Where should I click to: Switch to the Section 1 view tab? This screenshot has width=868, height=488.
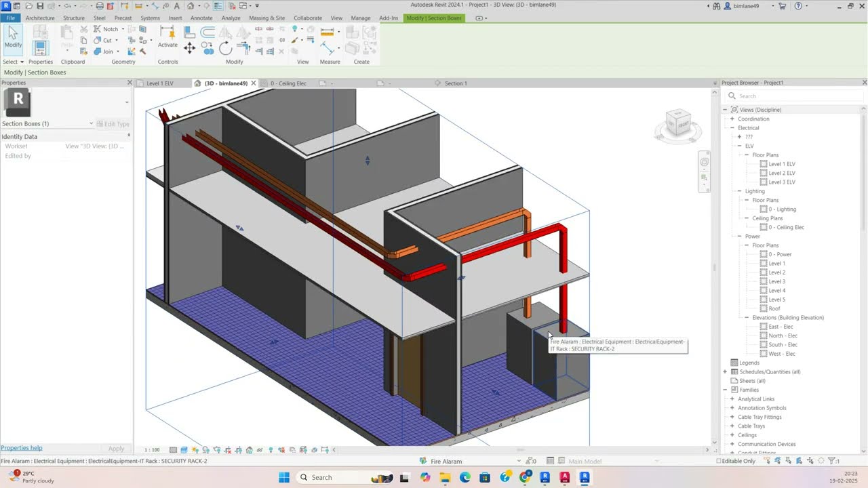[456, 83]
